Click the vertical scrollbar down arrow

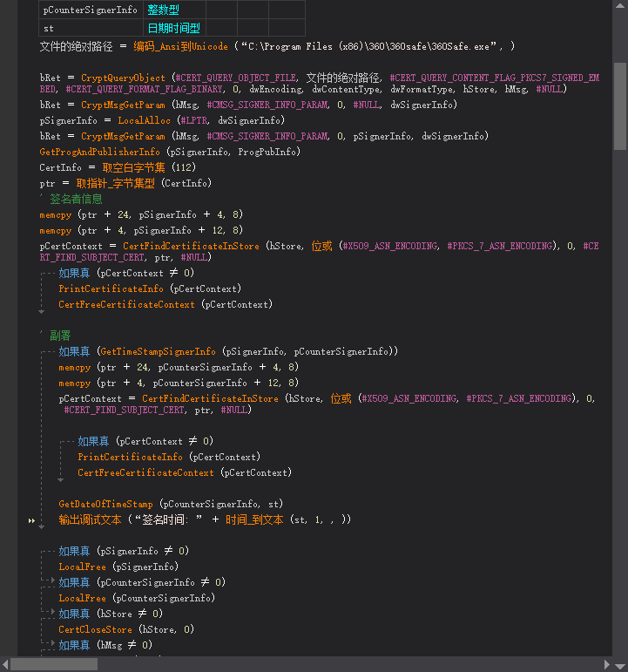620,666
